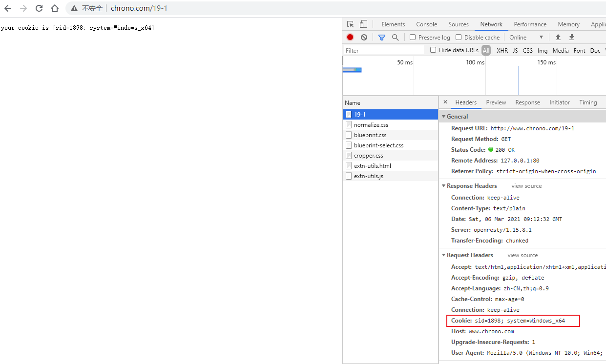Click the import HAR upload icon
The image size is (606, 364).
tap(558, 38)
